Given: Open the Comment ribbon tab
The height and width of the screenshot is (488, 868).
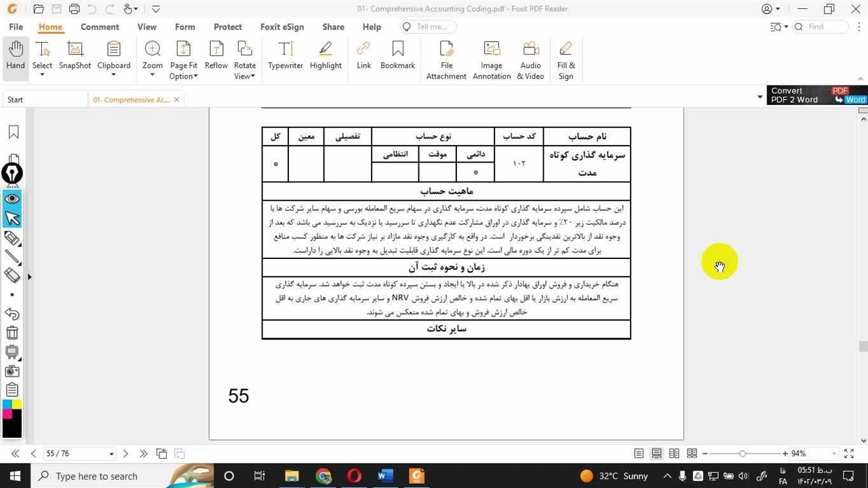Looking at the screenshot, I should click(100, 27).
